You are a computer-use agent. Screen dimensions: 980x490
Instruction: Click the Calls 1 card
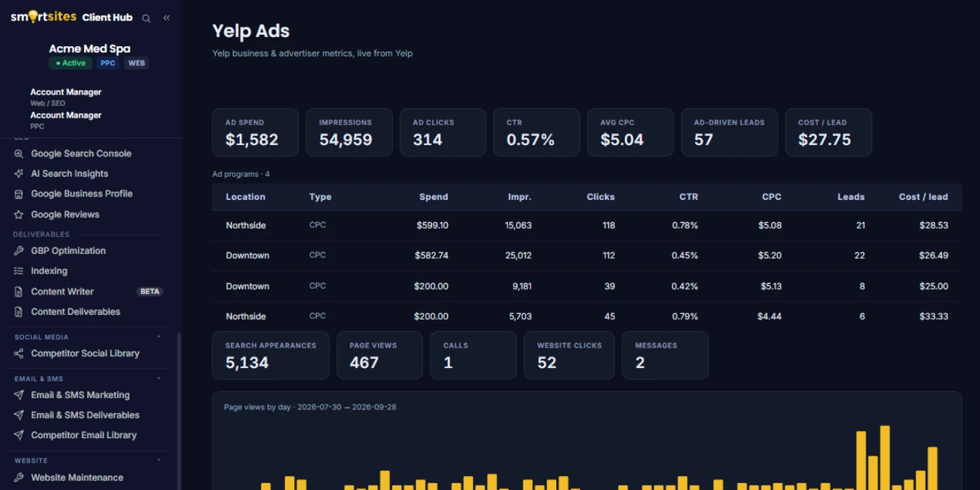473,356
